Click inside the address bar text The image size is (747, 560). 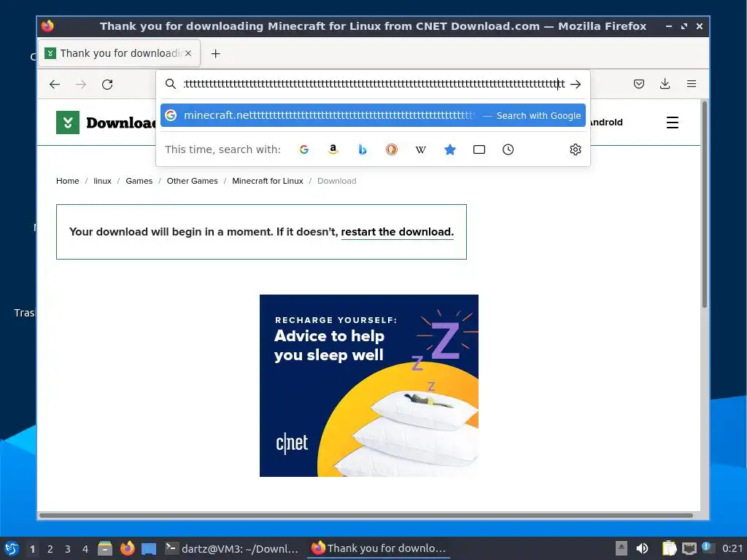[x=374, y=85]
